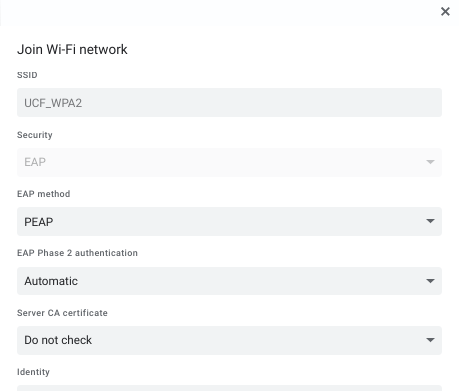Select the PEAP text in EAP method

(39, 222)
